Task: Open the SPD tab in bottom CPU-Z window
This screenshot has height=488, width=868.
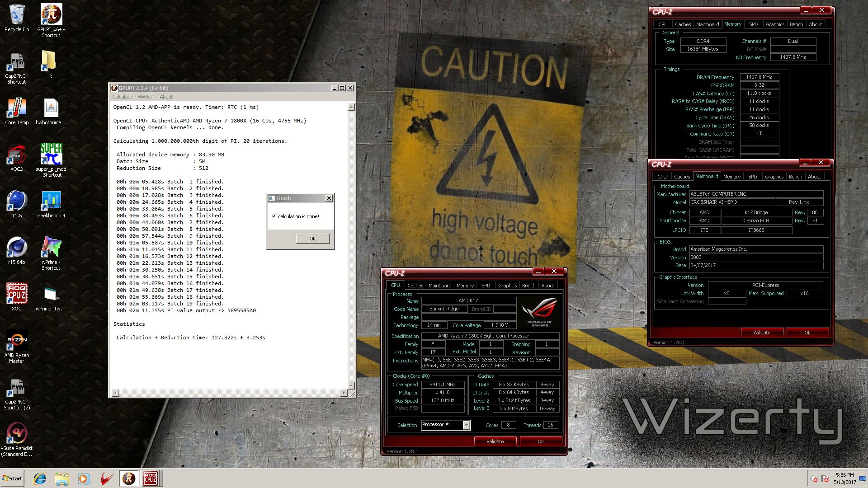Action: pos(486,286)
